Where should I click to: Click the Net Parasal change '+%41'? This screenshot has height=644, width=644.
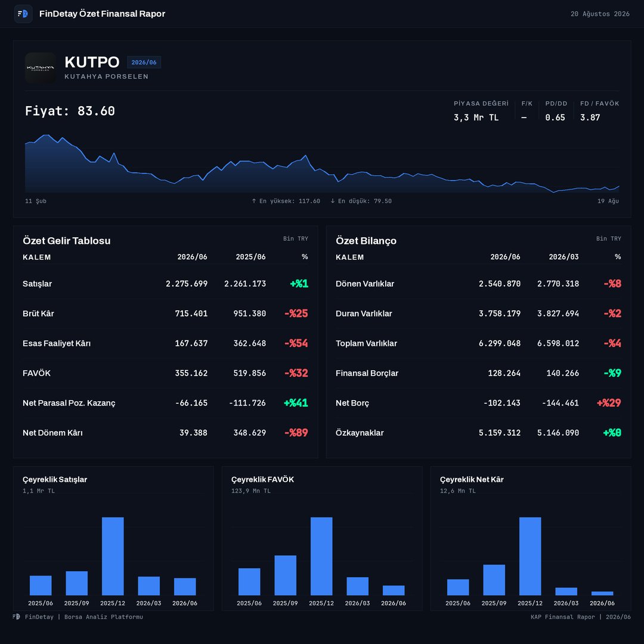[296, 402]
